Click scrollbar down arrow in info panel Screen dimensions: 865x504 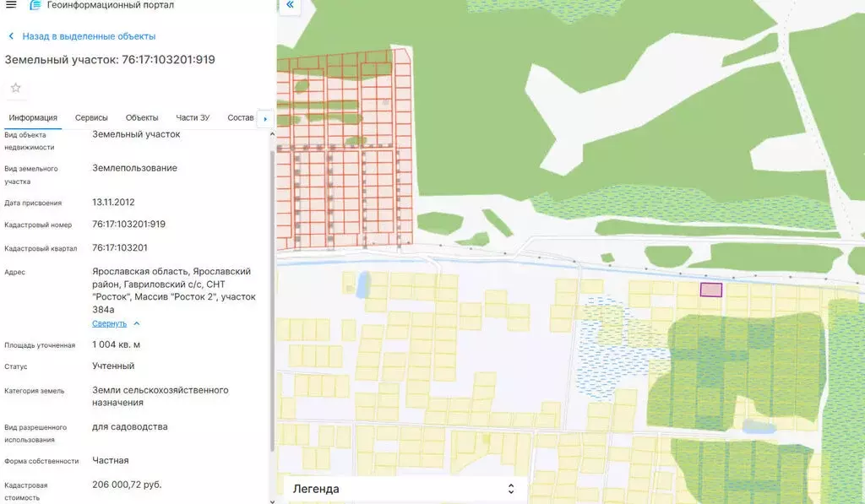272,500
